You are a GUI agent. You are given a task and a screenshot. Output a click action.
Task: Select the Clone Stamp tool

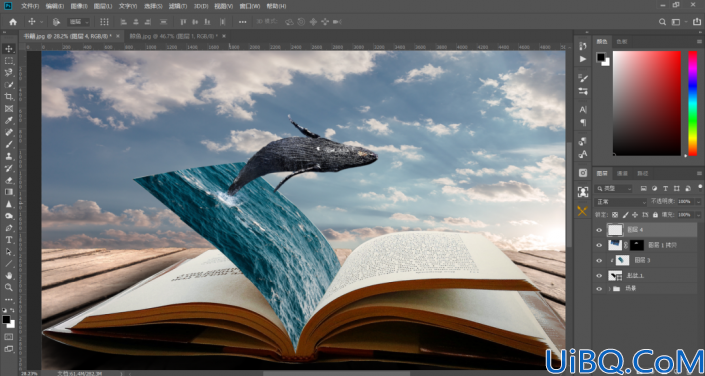[x=9, y=156]
